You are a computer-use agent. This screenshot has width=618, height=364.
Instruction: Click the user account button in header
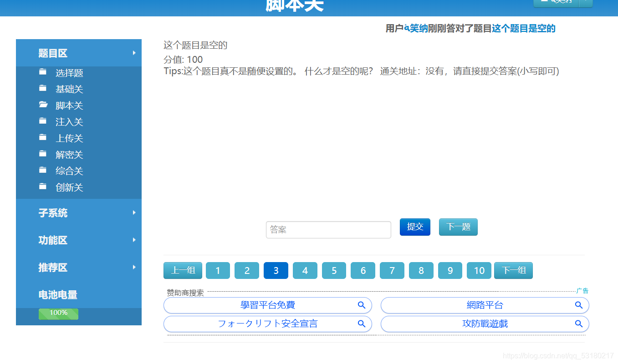pyautogui.click(x=556, y=2)
